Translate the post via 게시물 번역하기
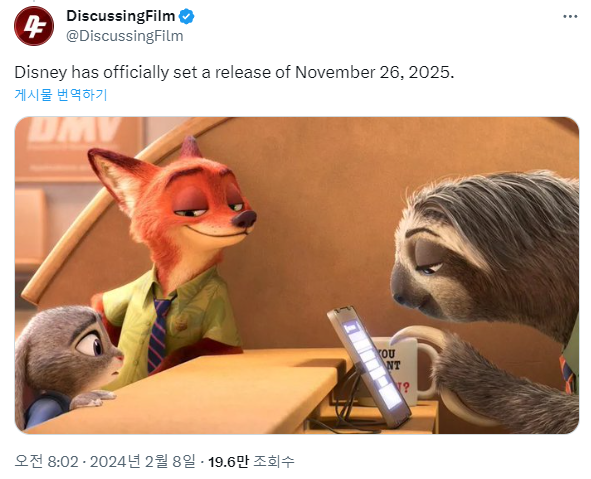Viewport: 591px width, 479px height. click(x=61, y=94)
